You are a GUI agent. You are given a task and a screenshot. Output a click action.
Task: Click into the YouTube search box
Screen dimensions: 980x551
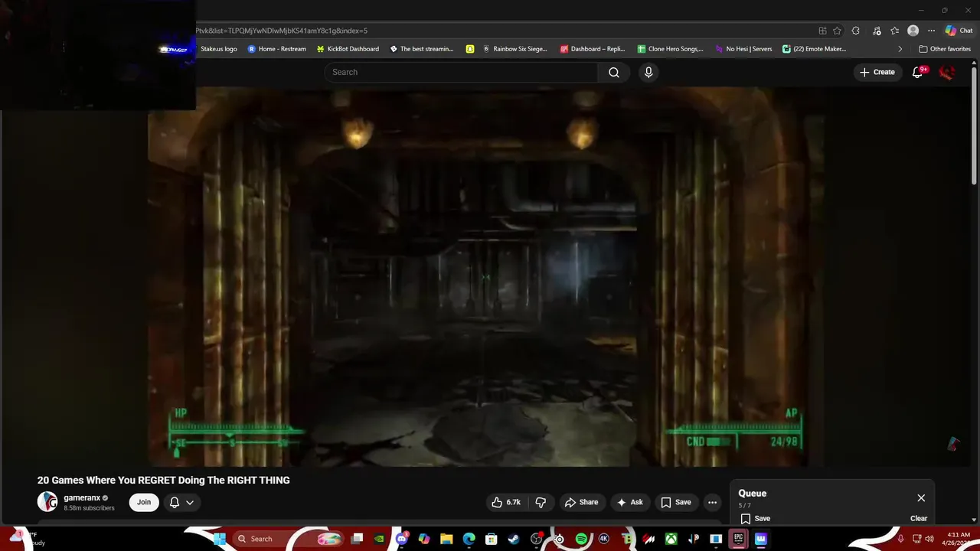click(461, 72)
